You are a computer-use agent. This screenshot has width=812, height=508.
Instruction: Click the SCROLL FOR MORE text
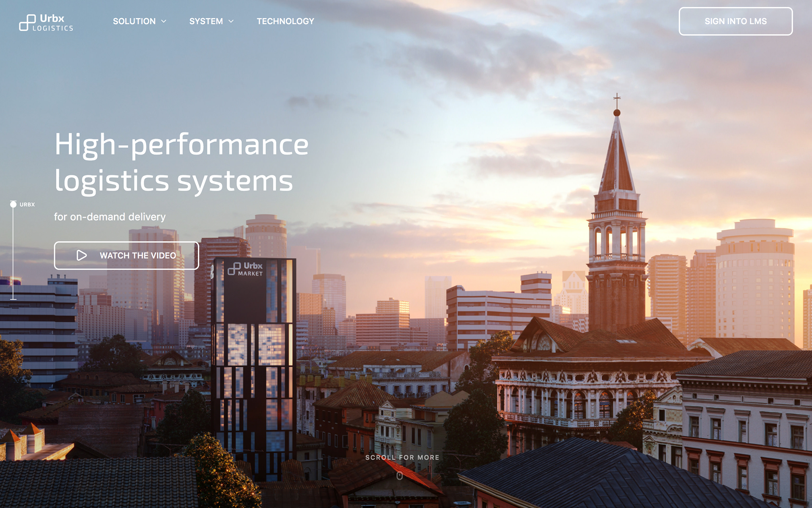coord(402,457)
